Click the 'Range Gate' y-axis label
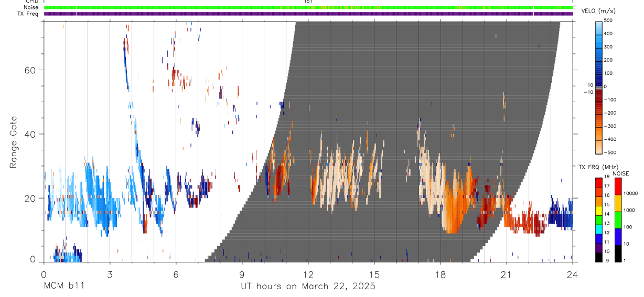Image resolution: width=644 pixels, height=297 pixels. pyautogui.click(x=13, y=142)
